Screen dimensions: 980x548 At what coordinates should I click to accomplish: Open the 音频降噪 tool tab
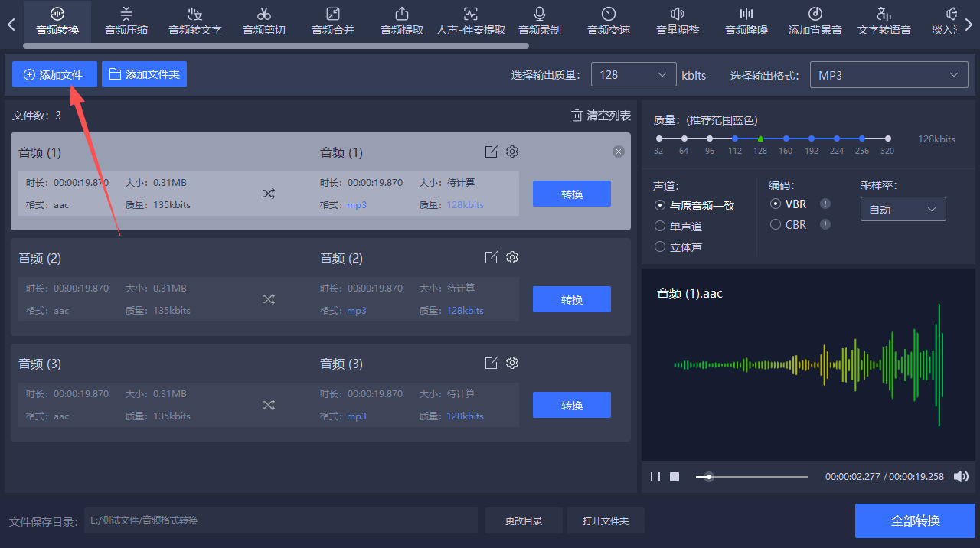[746, 21]
